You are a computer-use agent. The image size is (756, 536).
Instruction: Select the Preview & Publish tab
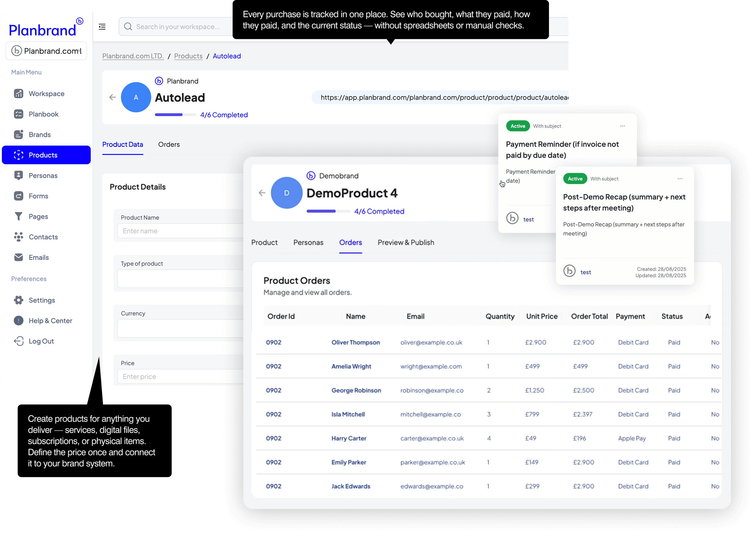pos(406,243)
